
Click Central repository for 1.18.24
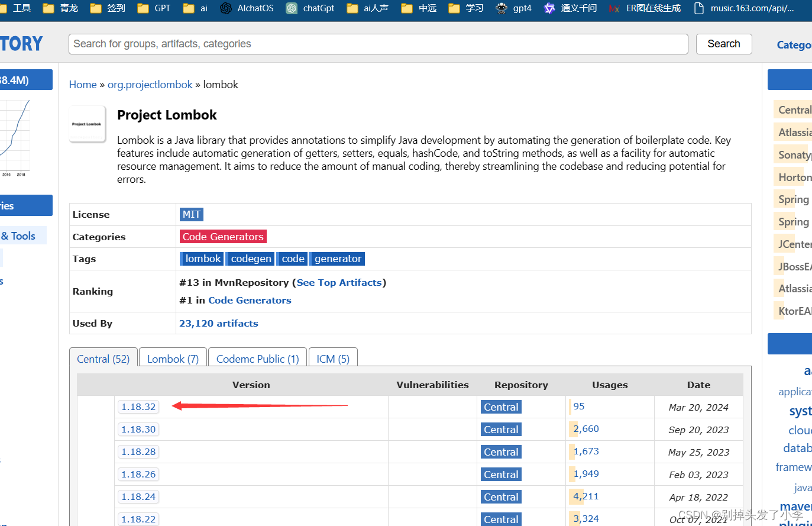pyautogui.click(x=501, y=497)
